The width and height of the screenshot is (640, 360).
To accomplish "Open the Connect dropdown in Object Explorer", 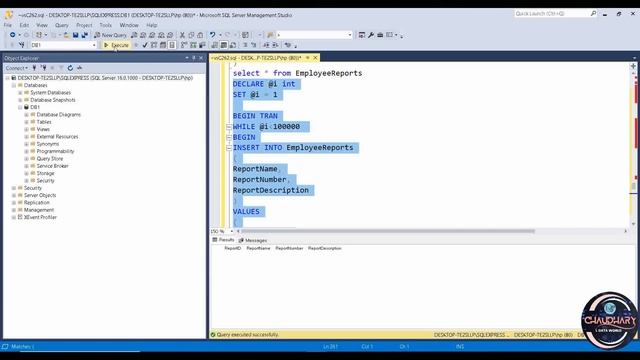I will 17,68.
